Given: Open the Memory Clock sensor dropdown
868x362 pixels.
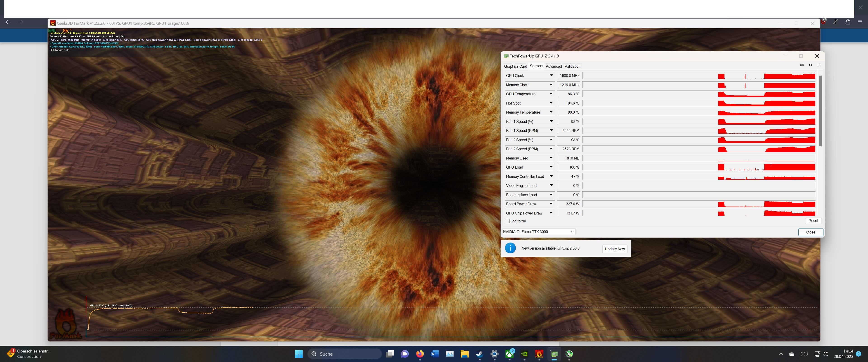Looking at the screenshot, I should pos(551,85).
